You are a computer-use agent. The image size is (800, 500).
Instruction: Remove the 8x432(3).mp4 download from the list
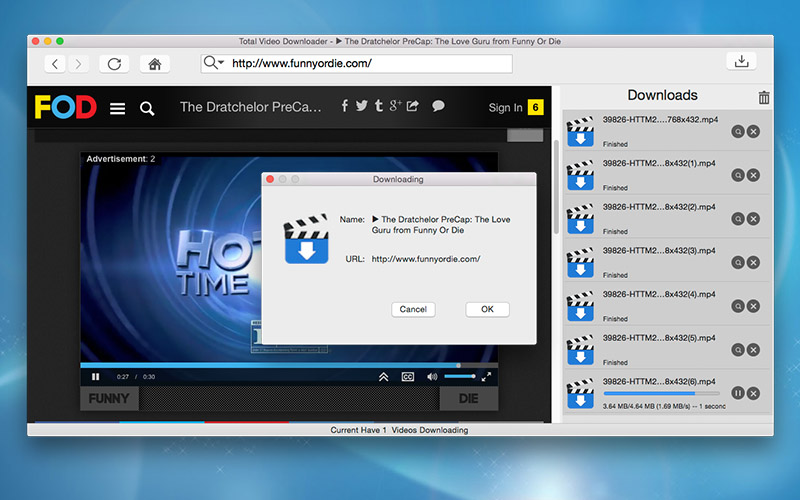click(753, 262)
